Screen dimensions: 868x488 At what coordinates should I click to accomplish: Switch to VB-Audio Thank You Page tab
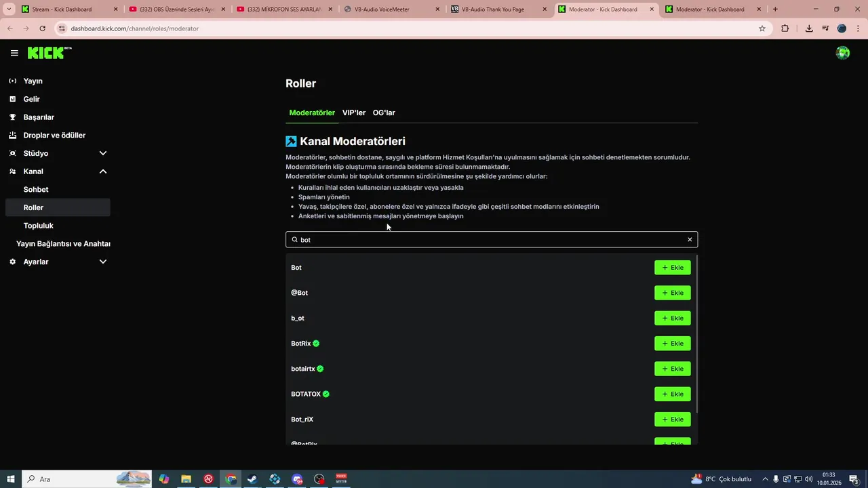point(500,9)
